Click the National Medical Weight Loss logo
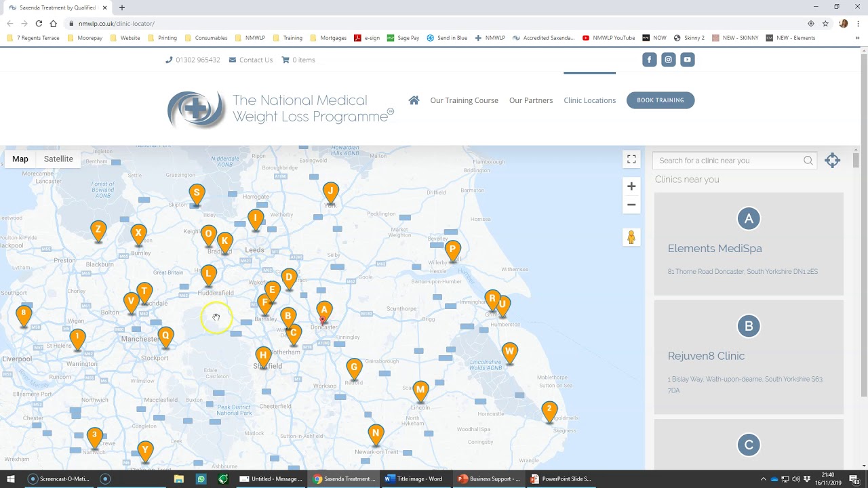 pyautogui.click(x=280, y=108)
